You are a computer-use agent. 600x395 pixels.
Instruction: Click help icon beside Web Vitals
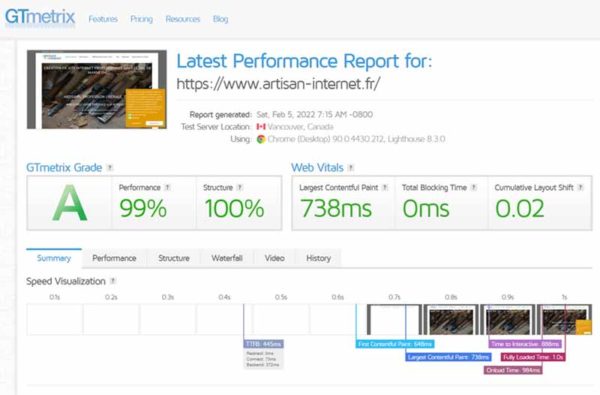pos(351,168)
